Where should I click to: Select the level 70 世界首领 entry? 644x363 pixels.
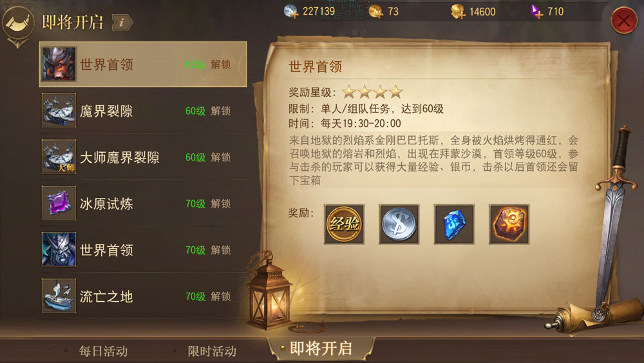[x=143, y=250]
